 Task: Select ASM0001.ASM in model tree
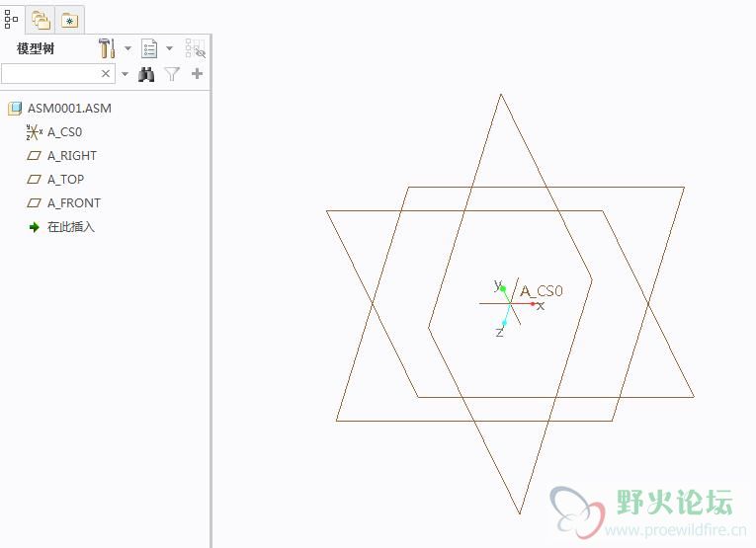click(x=69, y=109)
